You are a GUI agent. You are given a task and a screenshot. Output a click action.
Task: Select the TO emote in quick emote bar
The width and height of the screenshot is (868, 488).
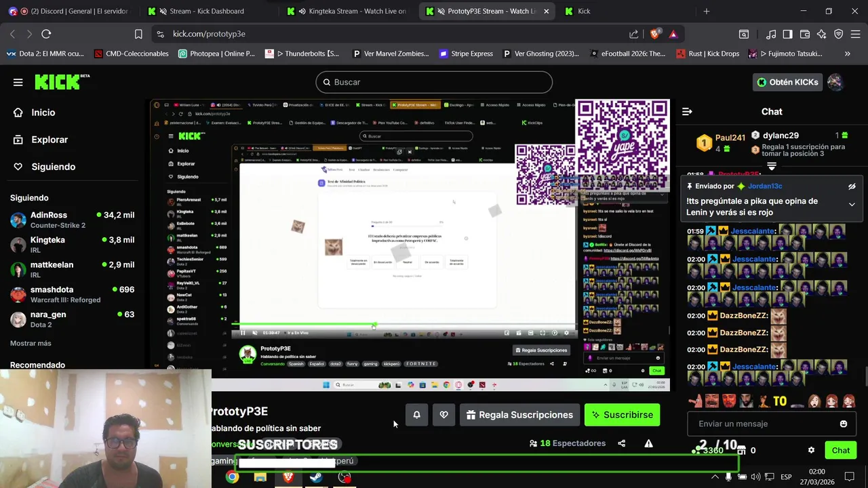(780, 401)
